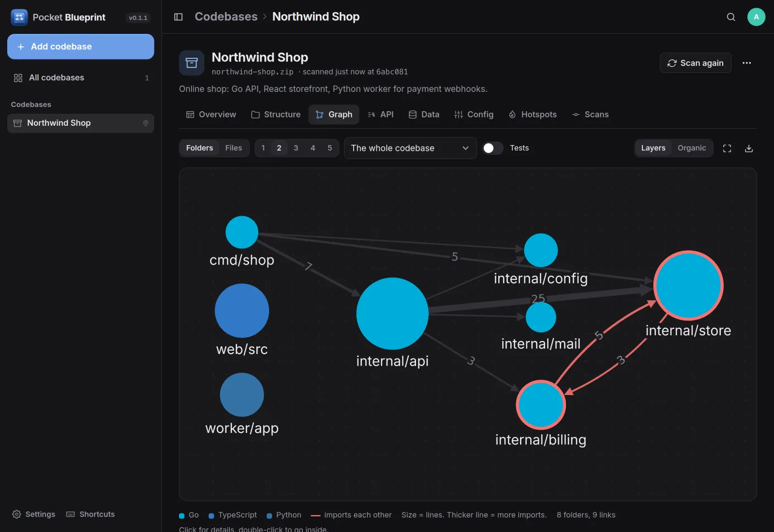Open the user avatar menu
Image resolution: width=774 pixels, height=532 pixels.
(756, 17)
